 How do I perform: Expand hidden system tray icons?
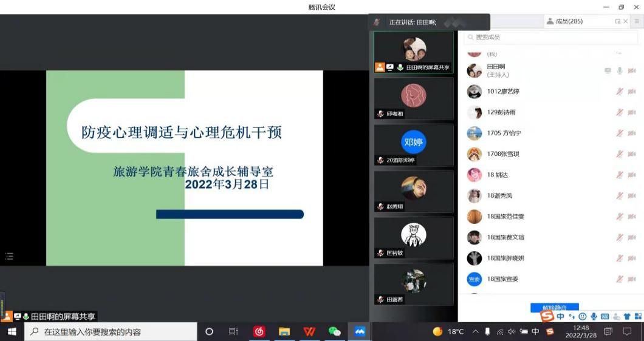[475, 331]
